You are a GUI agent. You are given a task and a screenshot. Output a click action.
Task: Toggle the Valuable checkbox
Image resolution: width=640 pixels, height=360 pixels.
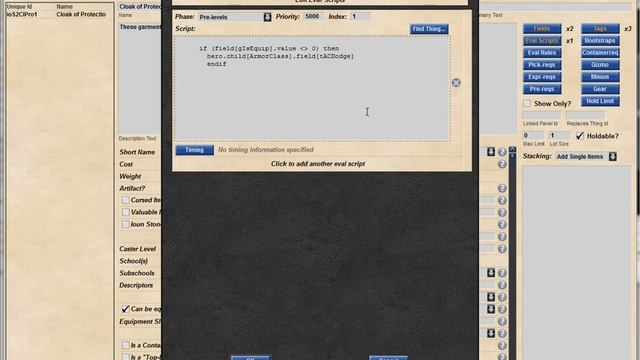tap(126, 212)
